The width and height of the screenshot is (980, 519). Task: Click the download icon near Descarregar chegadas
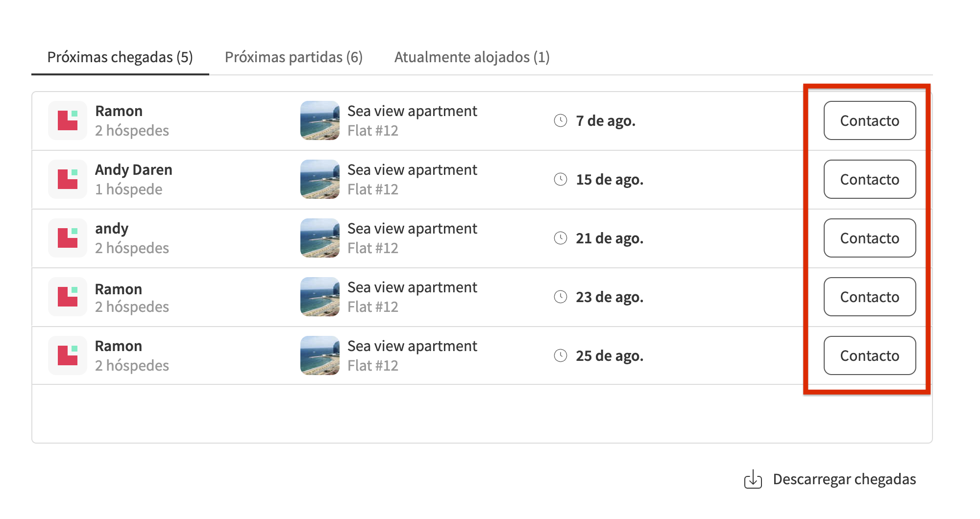753,480
